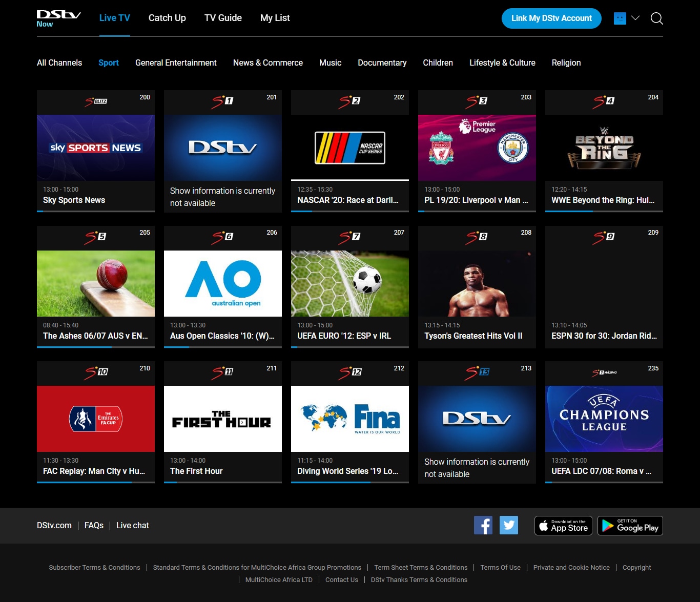Image resolution: width=700 pixels, height=602 pixels.
Task: Open Term Sheet Terms & Conditions link
Action: (421, 567)
